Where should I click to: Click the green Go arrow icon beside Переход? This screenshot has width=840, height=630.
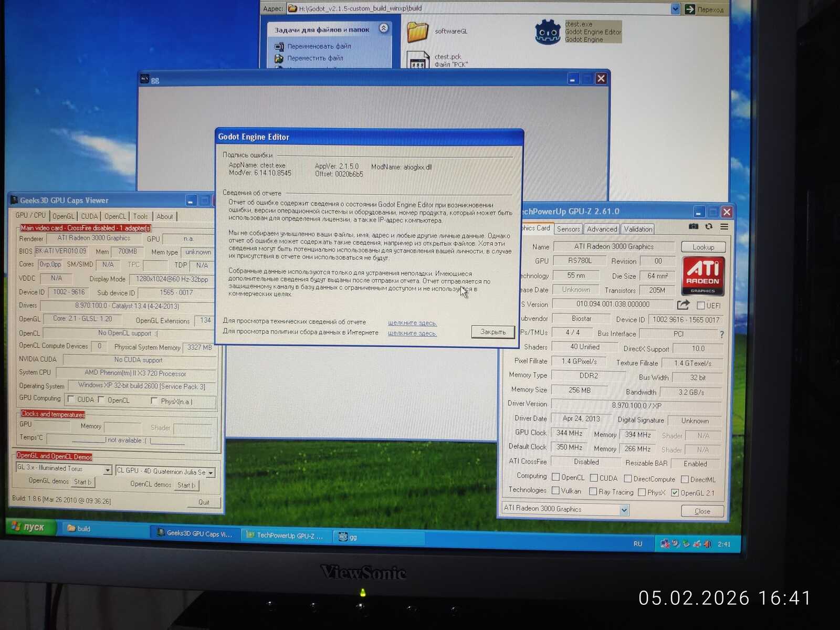coord(690,9)
